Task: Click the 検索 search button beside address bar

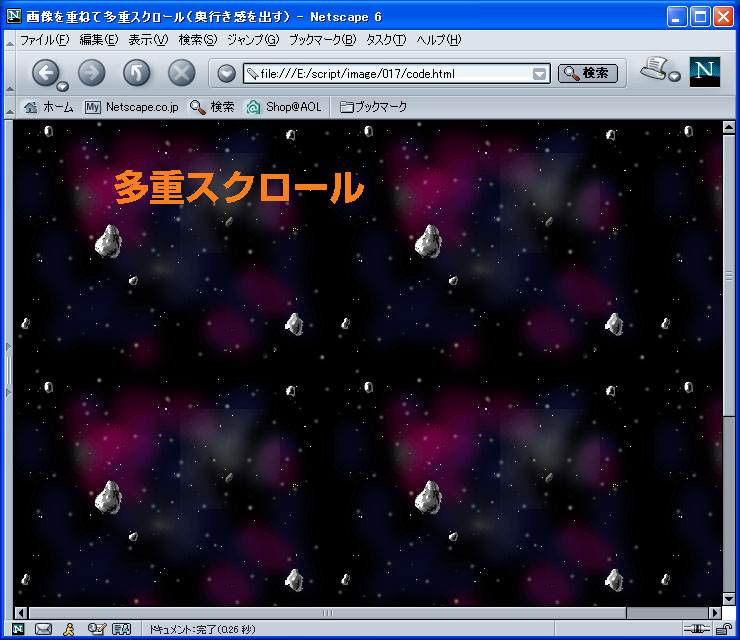Action: click(x=588, y=73)
